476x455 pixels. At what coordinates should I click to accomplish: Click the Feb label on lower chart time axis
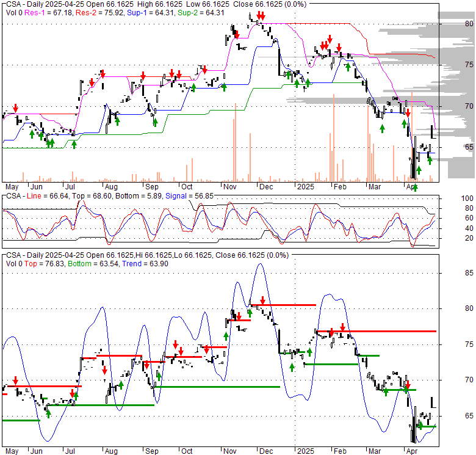[x=340, y=451]
